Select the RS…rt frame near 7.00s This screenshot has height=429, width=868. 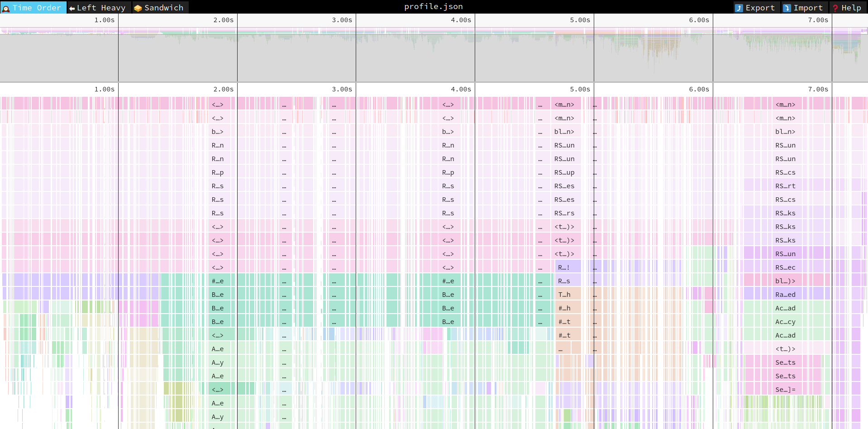pyautogui.click(x=785, y=186)
